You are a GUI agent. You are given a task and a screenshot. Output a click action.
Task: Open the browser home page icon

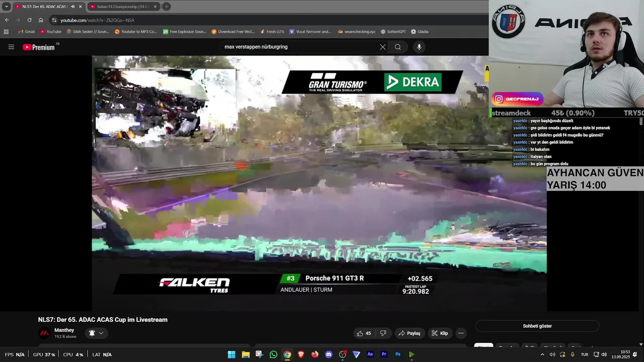click(x=41, y=20)
